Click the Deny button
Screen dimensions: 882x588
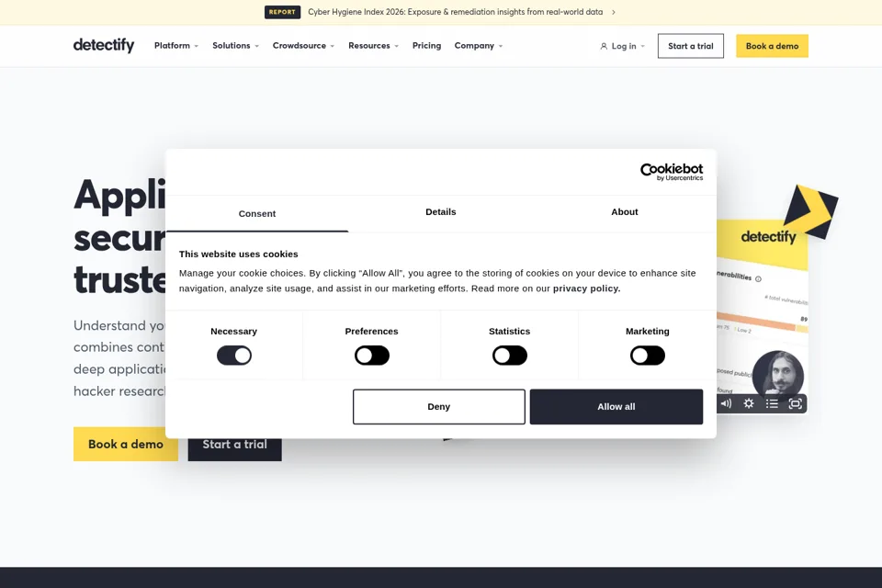[439, 407]
